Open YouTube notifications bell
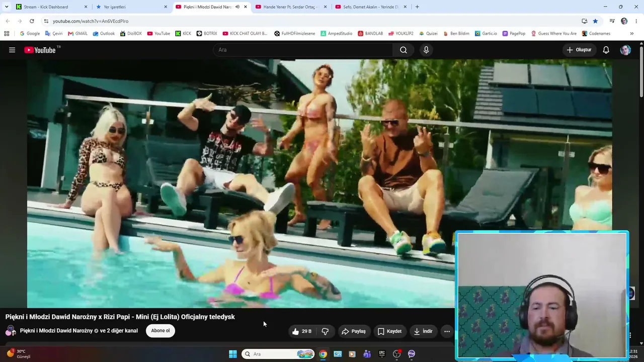The height and width of the screenshot is (362, 644). click(x=606, y=50)
